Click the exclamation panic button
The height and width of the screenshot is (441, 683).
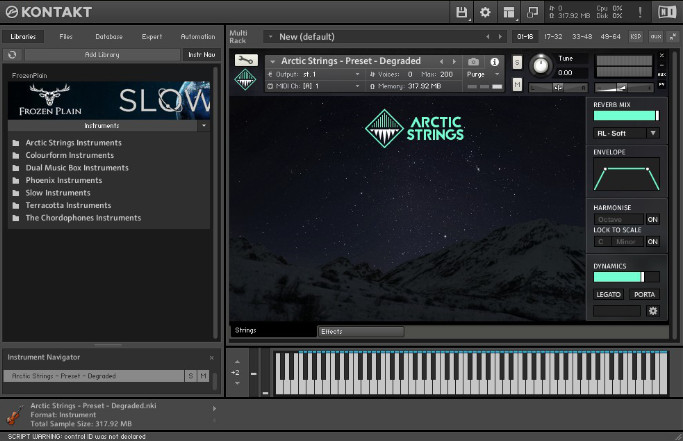640,12
